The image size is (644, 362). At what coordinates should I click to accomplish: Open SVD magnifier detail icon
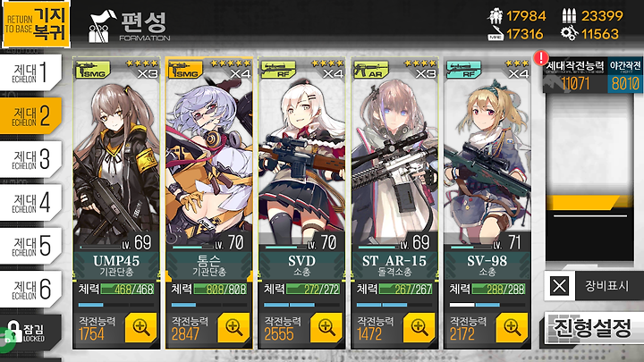(x=326, y=327)
